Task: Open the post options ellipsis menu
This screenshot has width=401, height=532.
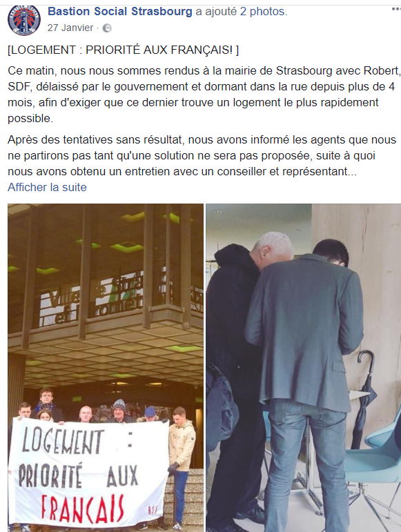Action: tap(396, 10)
